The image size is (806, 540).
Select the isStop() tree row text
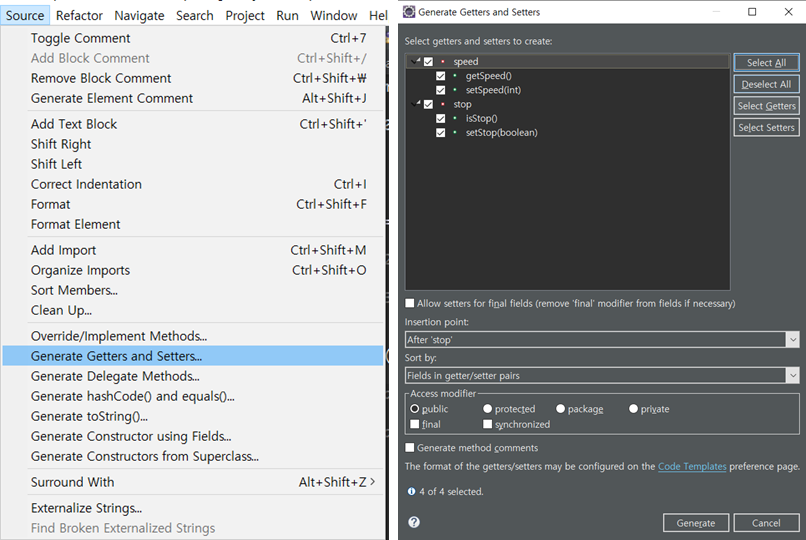[481, 118]
